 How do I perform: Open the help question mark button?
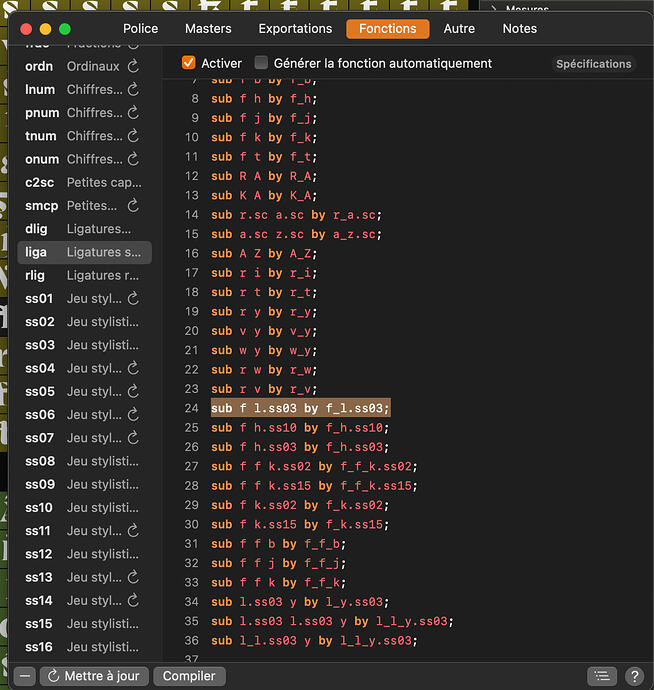(x=634, y=677)
